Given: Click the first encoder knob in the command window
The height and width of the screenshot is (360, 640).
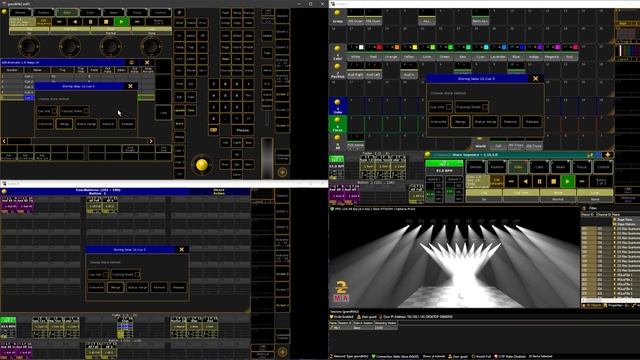Looking at the screenshot, I should click(x=29, y=46).
